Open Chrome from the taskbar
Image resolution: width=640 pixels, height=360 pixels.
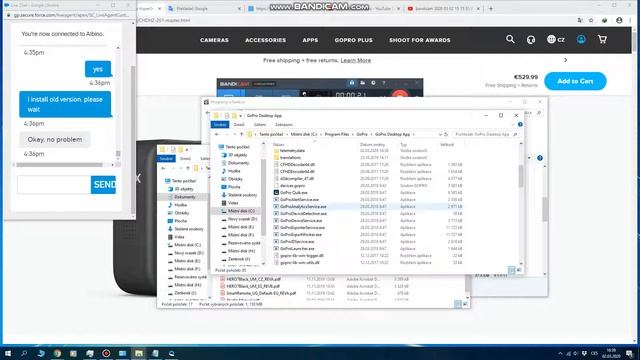tap(57, 353)
